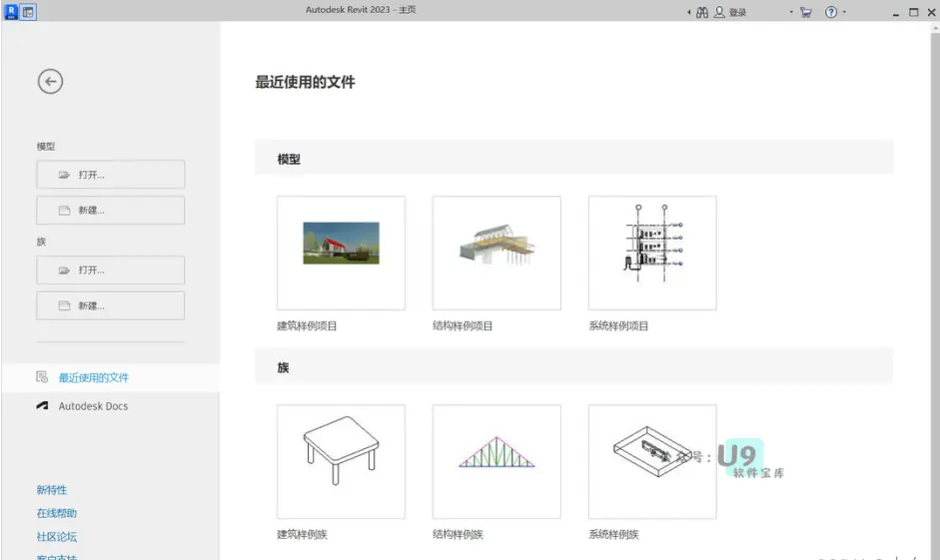Minimize the Revit window

pos(896,12)
